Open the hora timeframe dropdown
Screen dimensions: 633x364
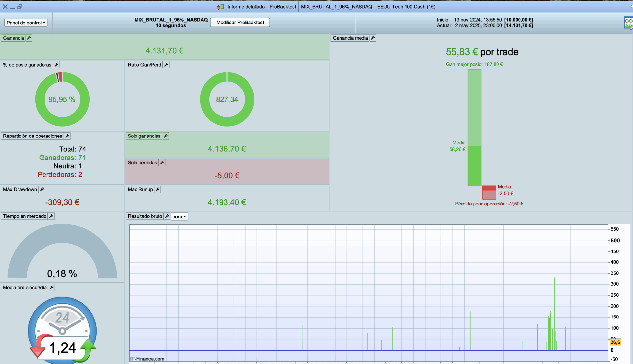pos(179,217)
